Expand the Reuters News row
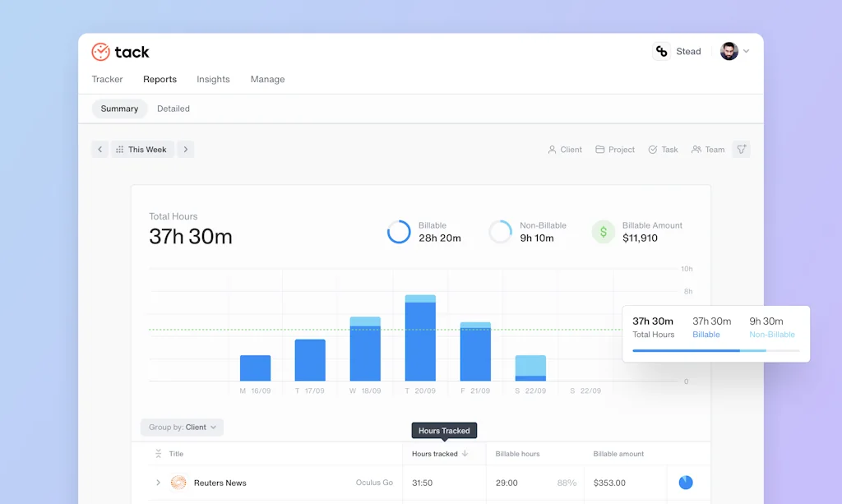 click(x=158, y=483)
